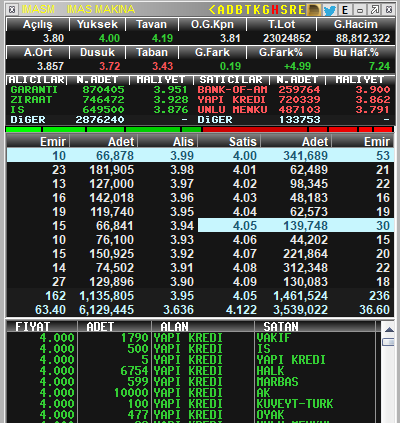Image resolution: width=400 pixels, height=423 pixels.
Task: Click the G.Hacim column header
Action: click(356, 25)
